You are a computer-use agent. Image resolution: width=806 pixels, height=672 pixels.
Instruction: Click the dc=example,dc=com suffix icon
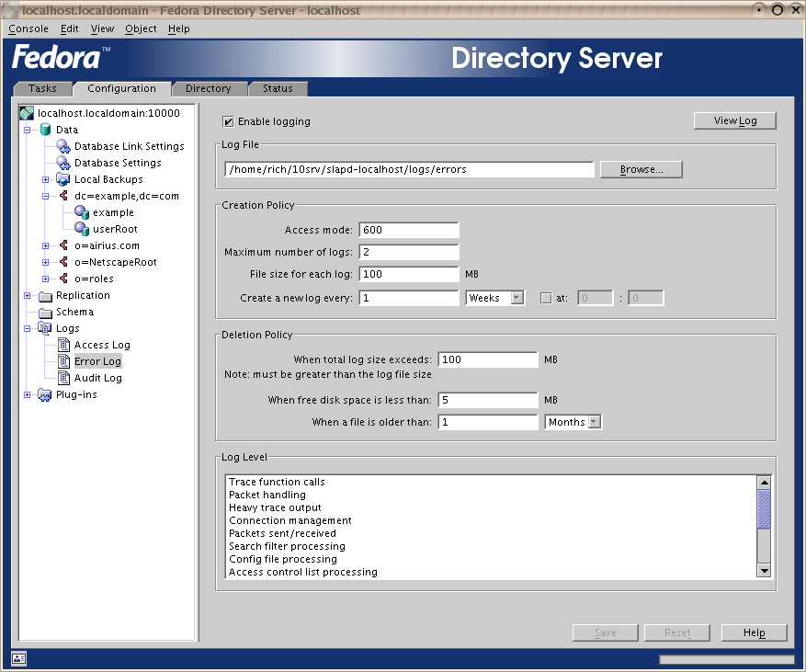63,196
